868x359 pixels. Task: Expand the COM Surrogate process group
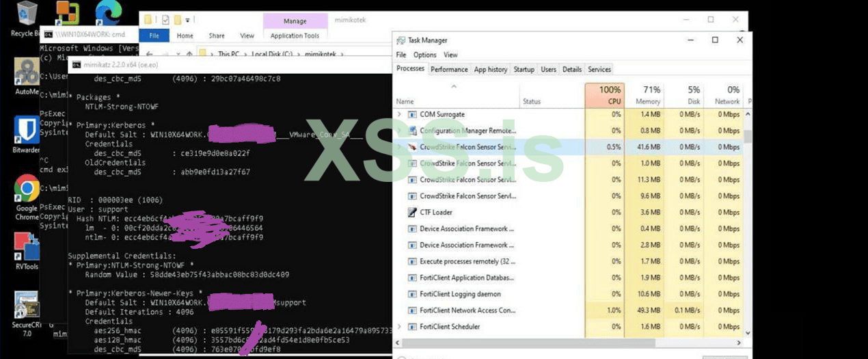pyautogui.click(x=399, y=114)
